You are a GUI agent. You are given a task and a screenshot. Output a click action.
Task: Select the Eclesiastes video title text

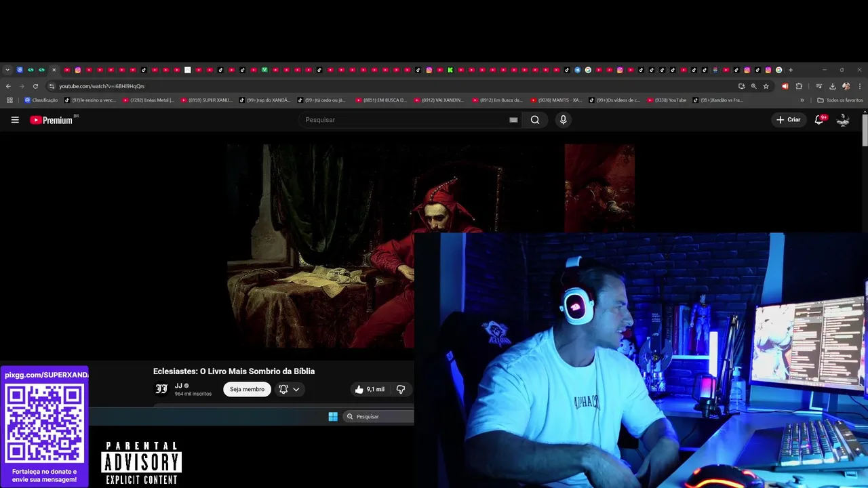234,371
